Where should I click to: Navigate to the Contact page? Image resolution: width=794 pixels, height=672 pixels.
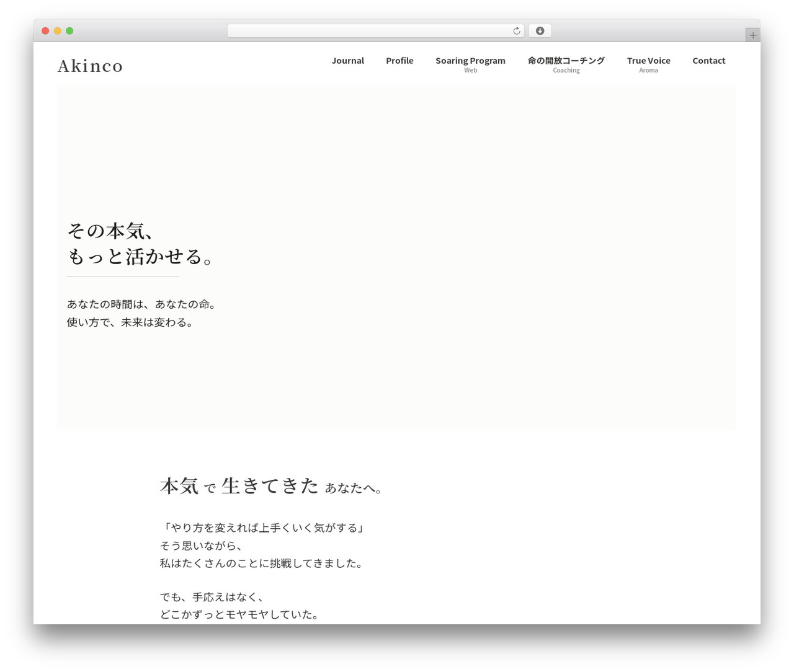click(x=709, y=61)
